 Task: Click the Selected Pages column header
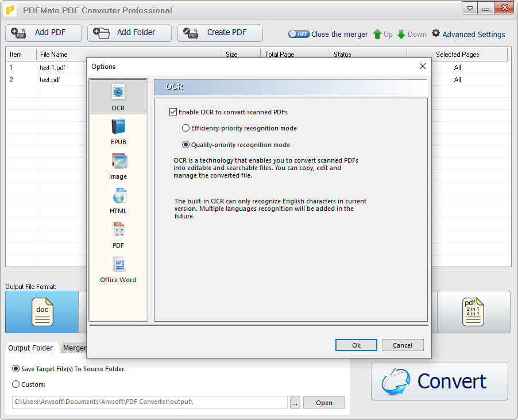pyautogui.click(x=457, y=54)
